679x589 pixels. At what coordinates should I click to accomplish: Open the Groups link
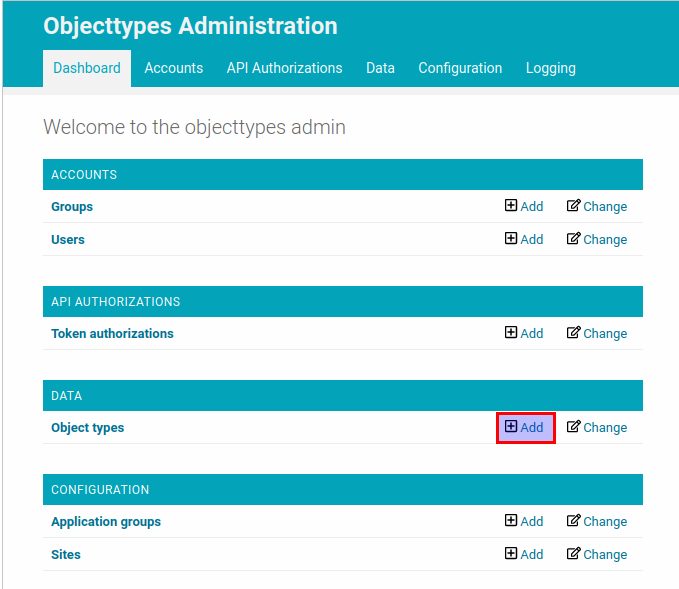(72, 207)
